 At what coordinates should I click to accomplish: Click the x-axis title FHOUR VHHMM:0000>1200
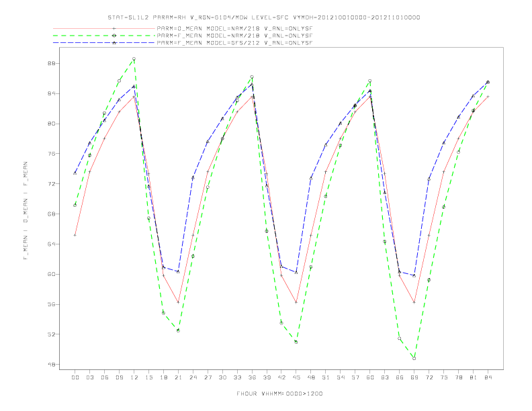click(x=279, y=394)
